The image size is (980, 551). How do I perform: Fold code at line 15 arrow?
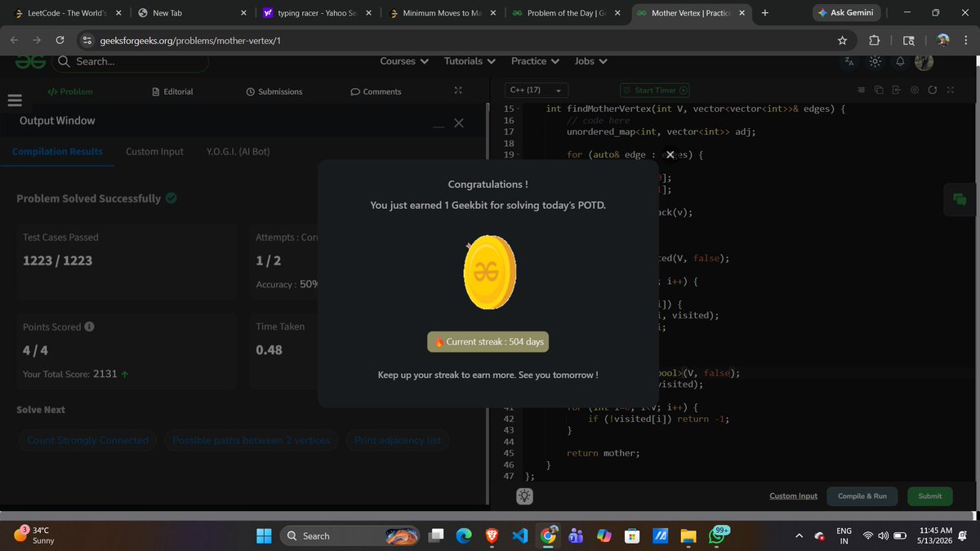(519, 109)
